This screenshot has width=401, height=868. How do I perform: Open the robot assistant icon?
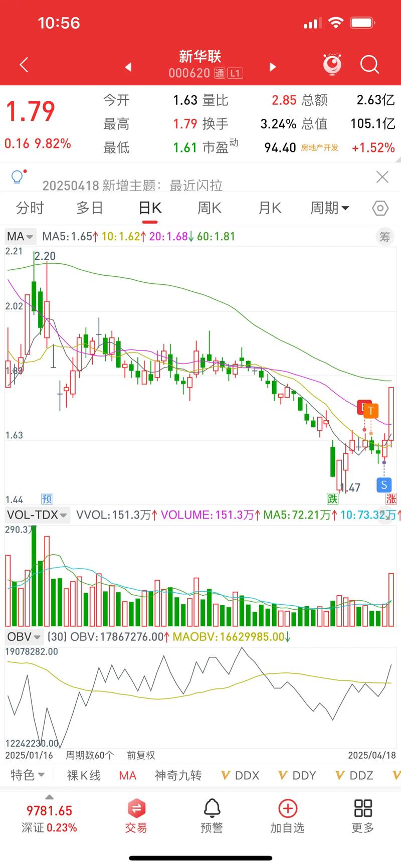332,64
